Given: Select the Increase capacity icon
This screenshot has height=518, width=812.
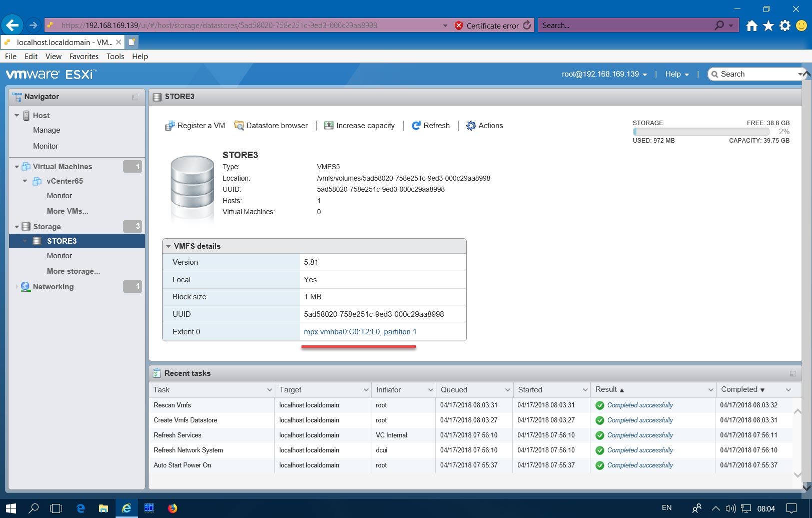Looking at the screenshot, I should [329, 125].
